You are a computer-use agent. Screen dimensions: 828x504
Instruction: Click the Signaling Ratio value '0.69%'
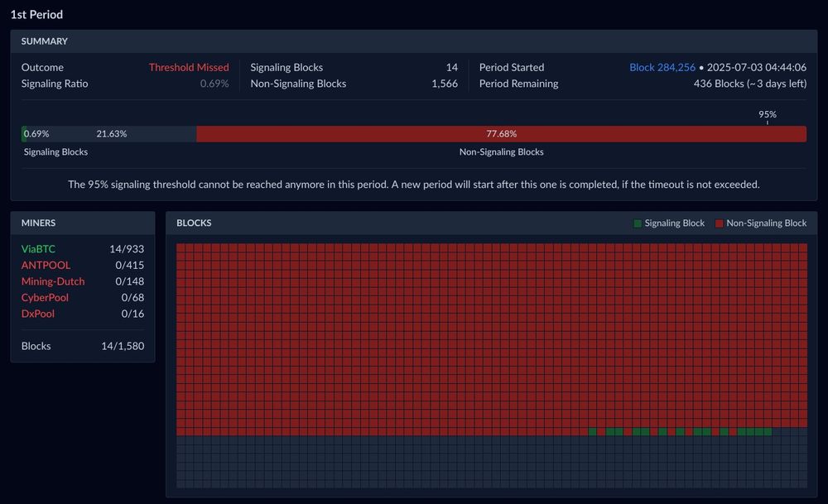click(214, 84)
